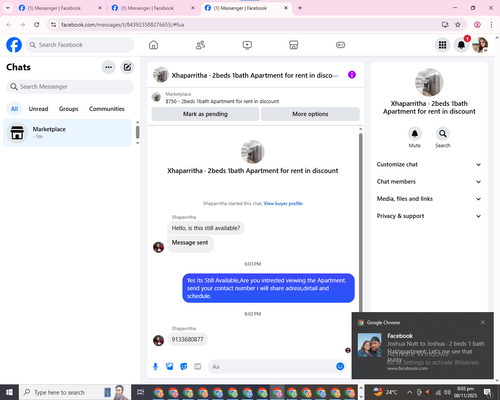Open a new Chrome tab with plus
The height and width of the screenshot is (400, 500).
click(x=300, y=8)
